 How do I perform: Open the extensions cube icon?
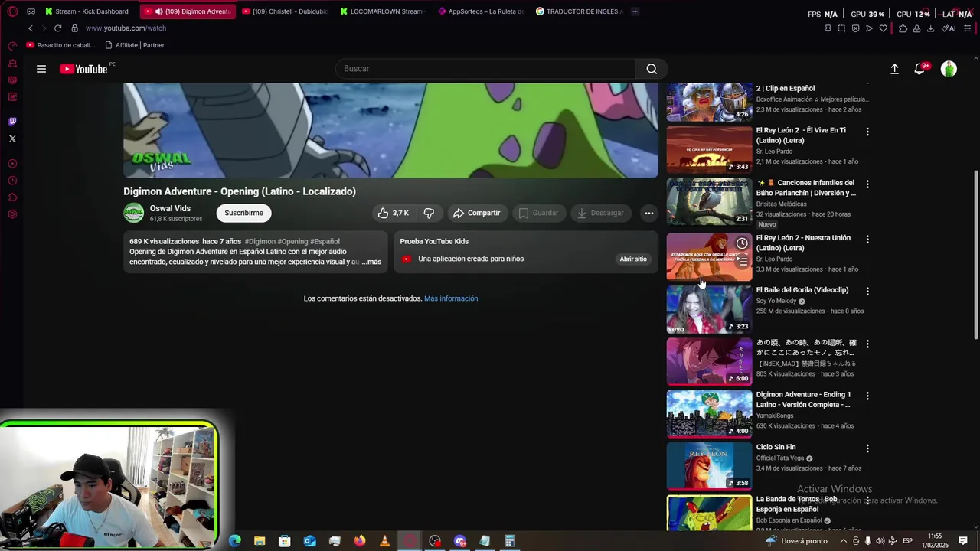coord(903,28)
